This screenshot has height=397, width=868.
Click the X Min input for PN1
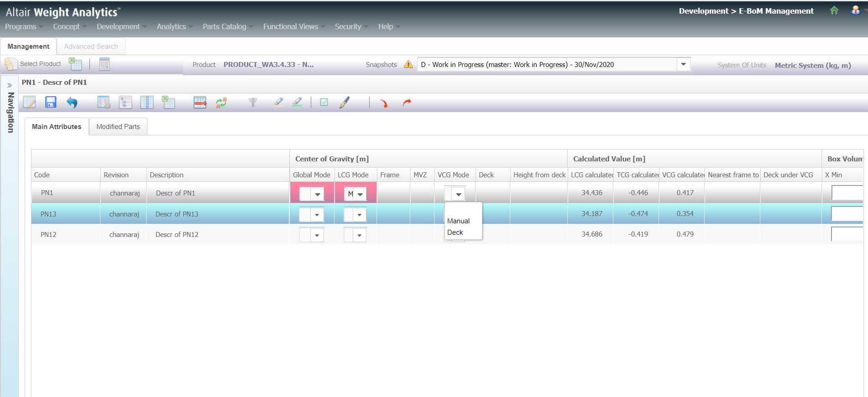click(847, 193)
